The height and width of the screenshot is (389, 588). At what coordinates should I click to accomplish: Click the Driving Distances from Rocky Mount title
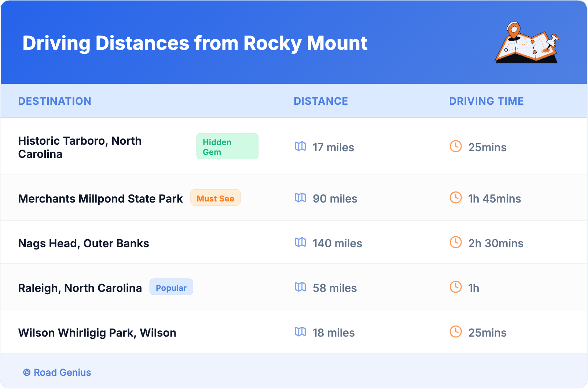click(x=195, y=43)
